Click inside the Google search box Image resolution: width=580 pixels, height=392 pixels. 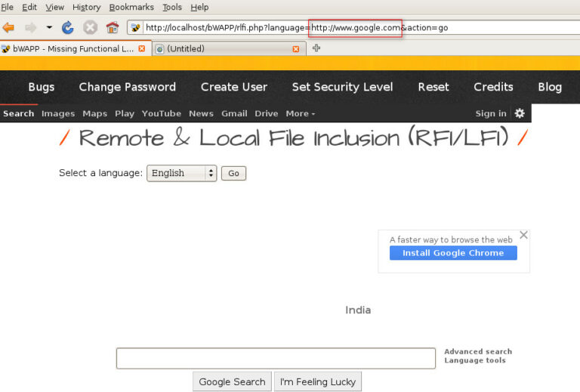[x=276, y=358]
